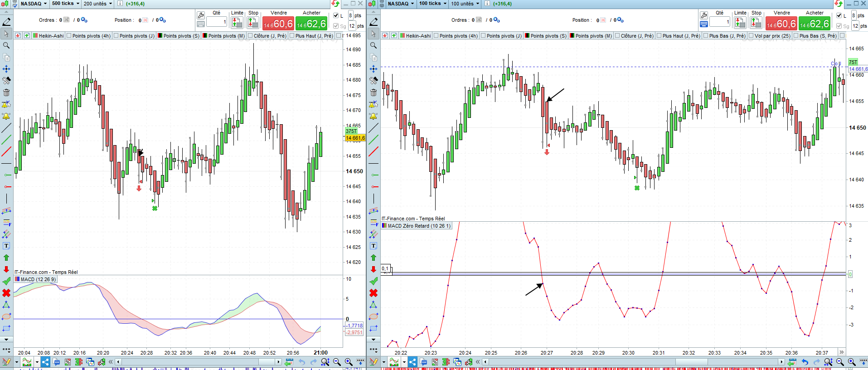Click the green checkmark tool in right chart sidebar
The image size is (868, 370).
(373, 281)
